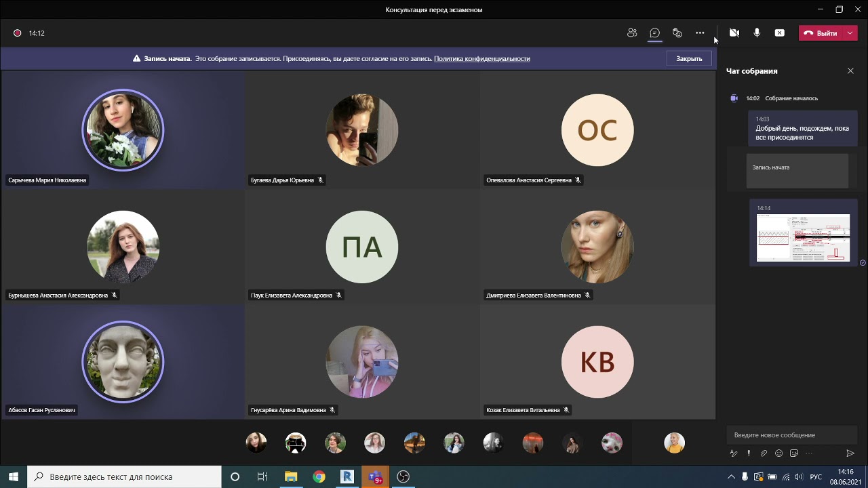This screenshot has width=868, height=488.
Task: Select the ОС avatar of Опевалова Анастасия
Action: pyautogui.click(x=597, y=129)
